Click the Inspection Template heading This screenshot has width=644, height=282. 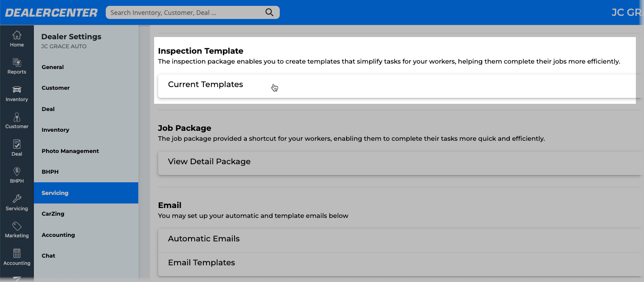coord(201,51)
